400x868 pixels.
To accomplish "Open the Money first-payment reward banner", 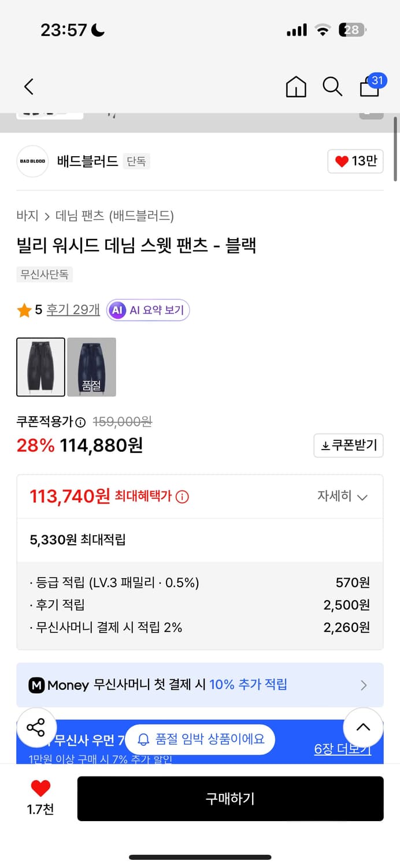I will [199, 685].
